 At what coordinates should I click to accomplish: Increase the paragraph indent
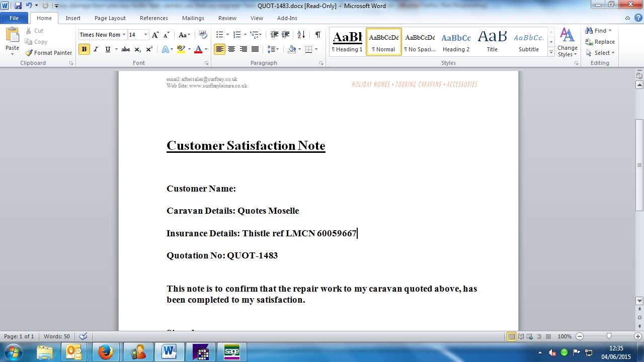pos(285,35)
